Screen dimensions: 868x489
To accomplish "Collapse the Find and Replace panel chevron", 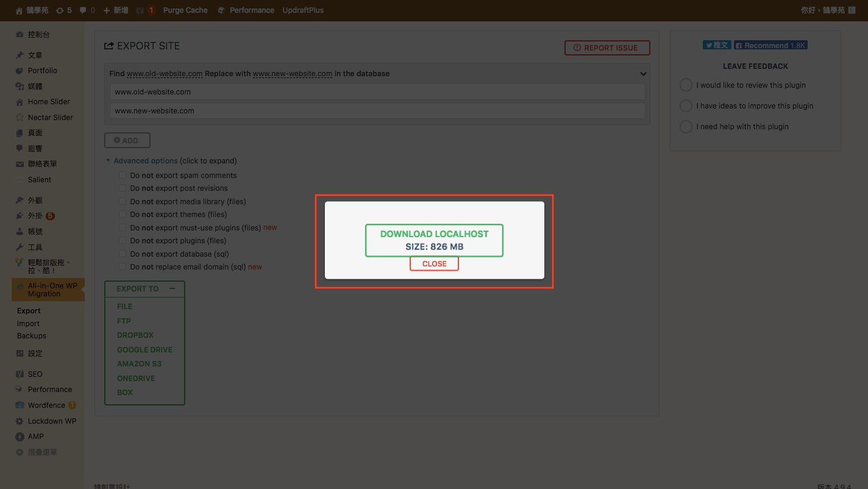I will 642,74.
